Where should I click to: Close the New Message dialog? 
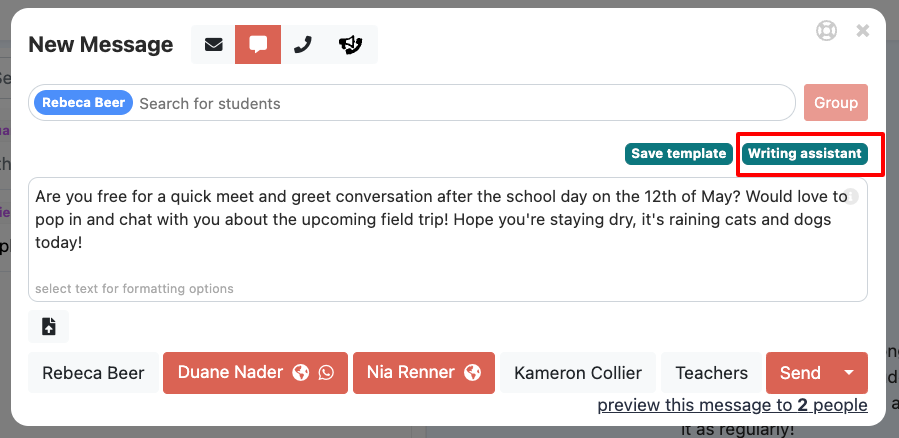(x=863, y=31)
